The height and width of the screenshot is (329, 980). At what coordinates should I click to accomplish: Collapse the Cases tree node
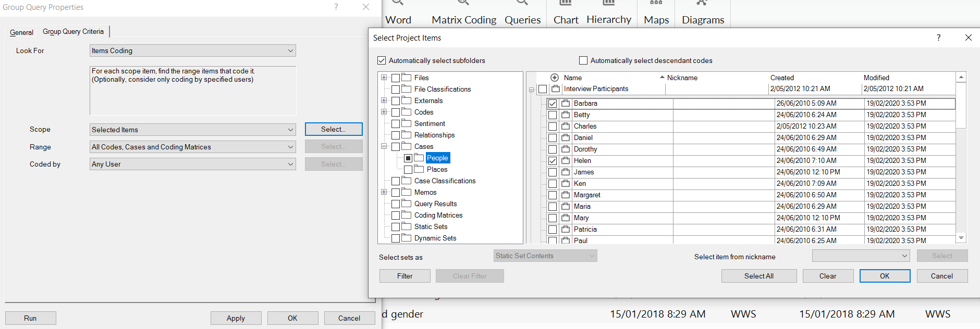[x=384, y=146]
